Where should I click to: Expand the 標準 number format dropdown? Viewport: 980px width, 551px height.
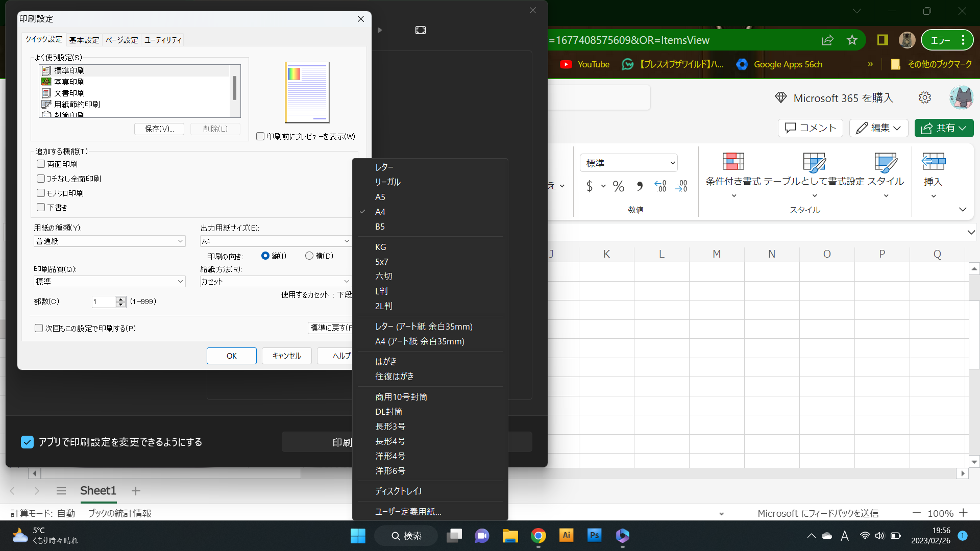tap(628, 163)
